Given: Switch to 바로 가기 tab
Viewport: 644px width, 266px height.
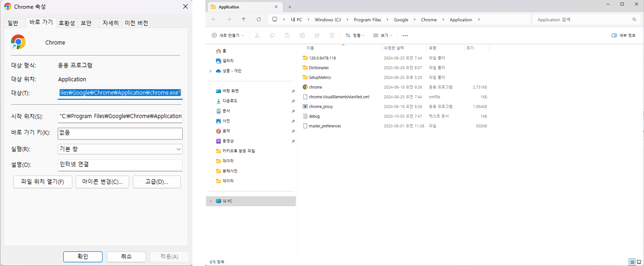Looking at the screenshot, I should (x=41, y=23).
